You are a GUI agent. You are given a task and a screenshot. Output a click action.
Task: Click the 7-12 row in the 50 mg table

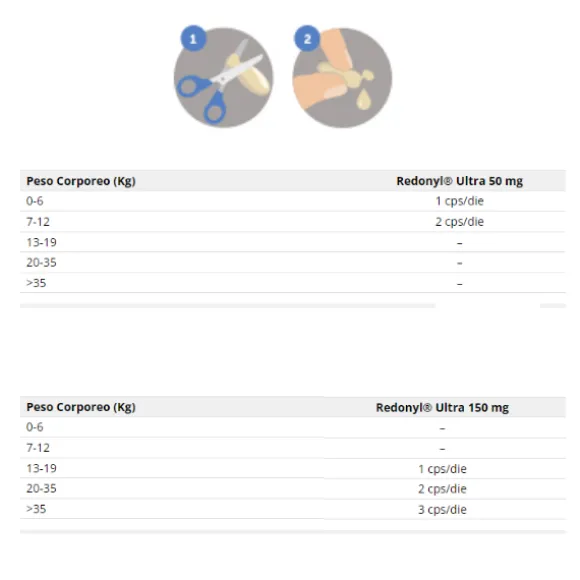[293, 222]
